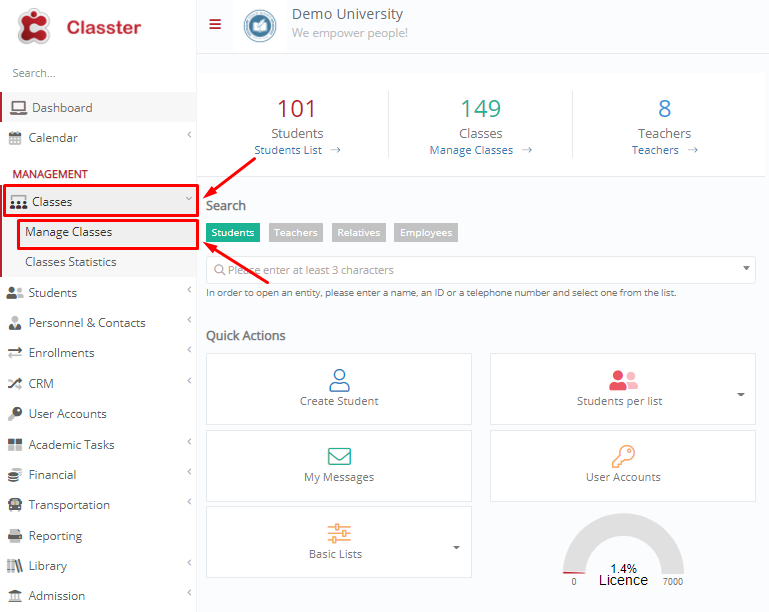Expand the Enrollments chevron
Screen dimensions: 769x612
pyautogui.click(x=189, y=349)
